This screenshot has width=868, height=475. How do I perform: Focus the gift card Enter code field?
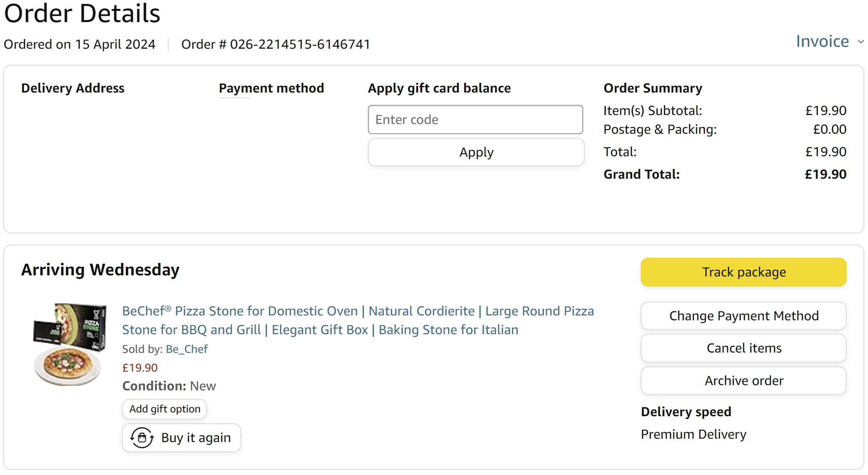tap(475, 120)
